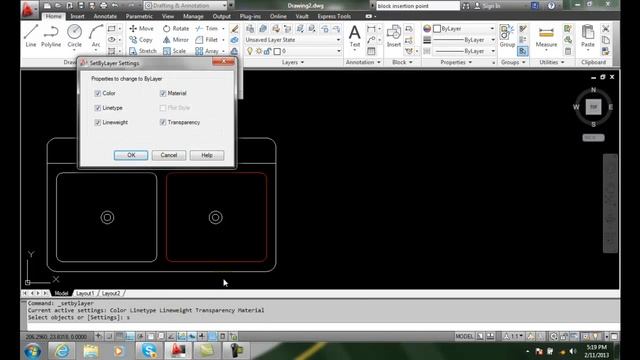
Task: Click the block insertion point search field
Action: click(417, 6)
